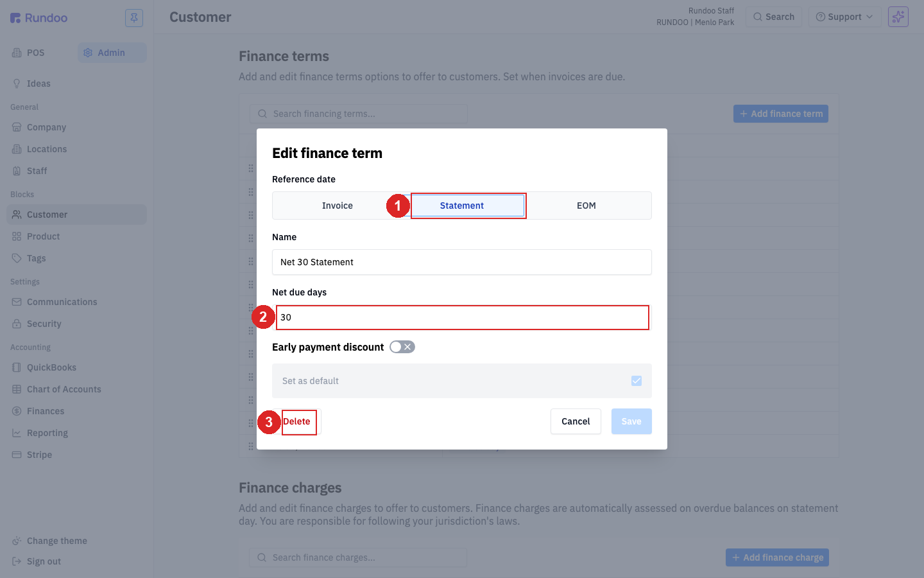Image resolution: width=924 pixels, height=578 pixels.
Task: Click Add finance term button
Action: coord(781,114)
